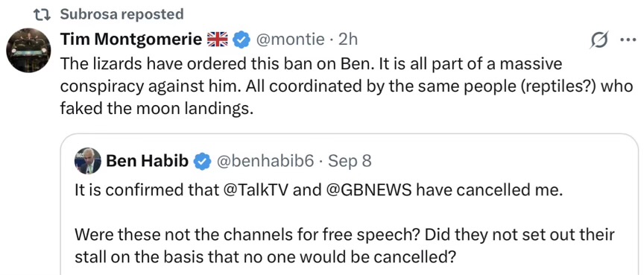The width and height of the screenshot is (644, 275).
Task: Open the Tim Montgomerie display name
Action: click(131, 39)
